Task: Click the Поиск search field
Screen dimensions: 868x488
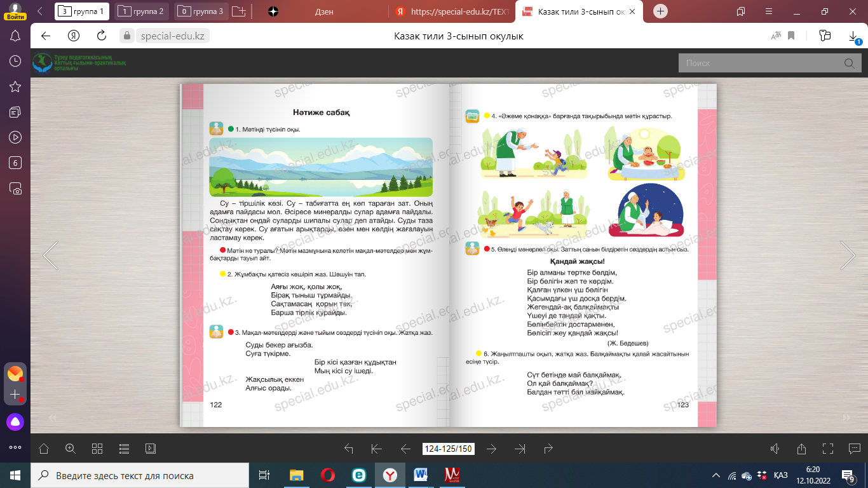Action: point(759,64)
